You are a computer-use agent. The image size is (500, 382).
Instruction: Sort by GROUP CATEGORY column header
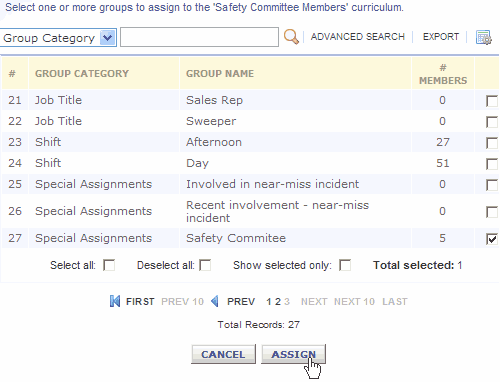[x=82, y=73]
